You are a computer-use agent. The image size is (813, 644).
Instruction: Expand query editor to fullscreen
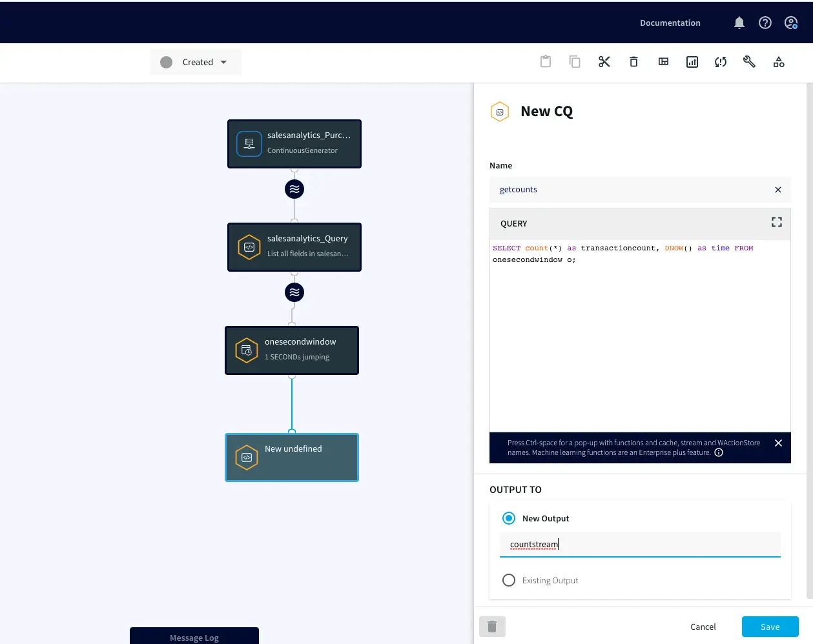click(x=777, y=222)
